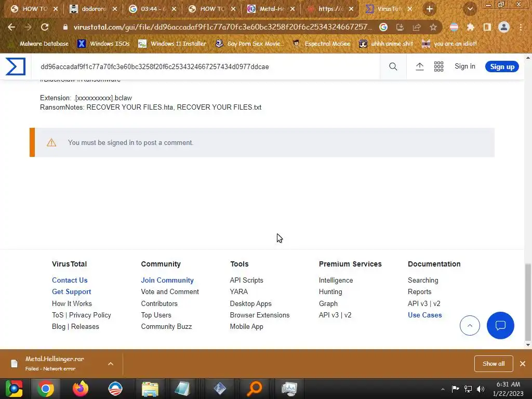Open Chrome from the taskbar

(46, 389)
